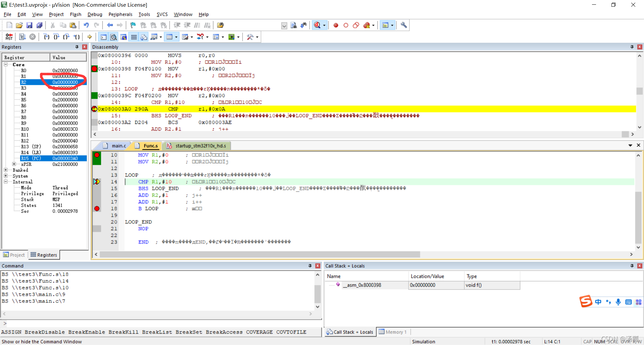Collapse the Core register group

[6, 64]
